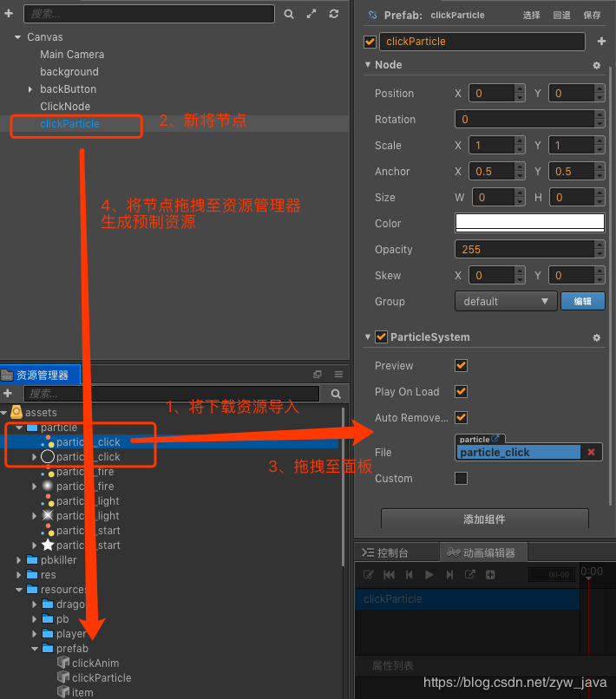Switch to the 动画编辑器 tab
Screen dimensions: 616x699
[x=482, y=552]
